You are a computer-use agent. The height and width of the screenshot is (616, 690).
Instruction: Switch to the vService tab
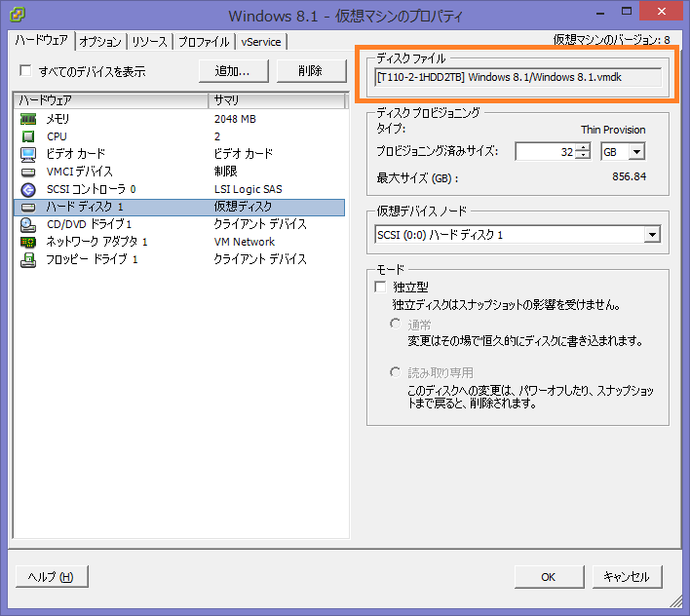[261, 42]
